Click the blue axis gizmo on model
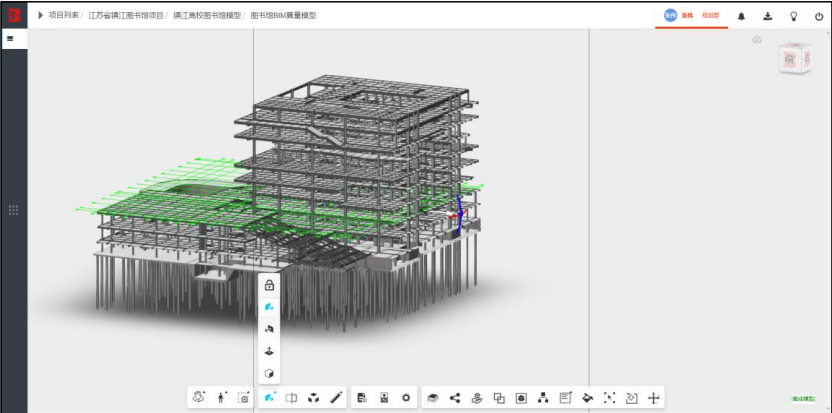The height and width of the screenshot is (413, 832). tap(458, 213)
